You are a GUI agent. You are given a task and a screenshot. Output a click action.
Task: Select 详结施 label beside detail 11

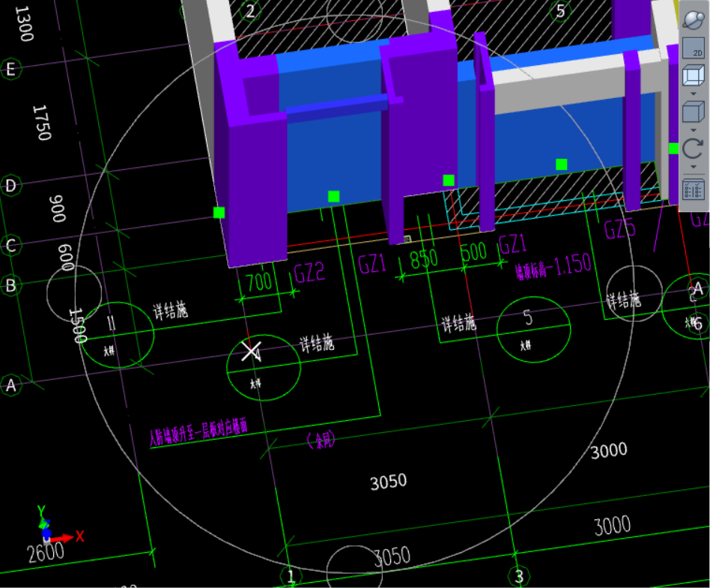(x=170, y=310)
